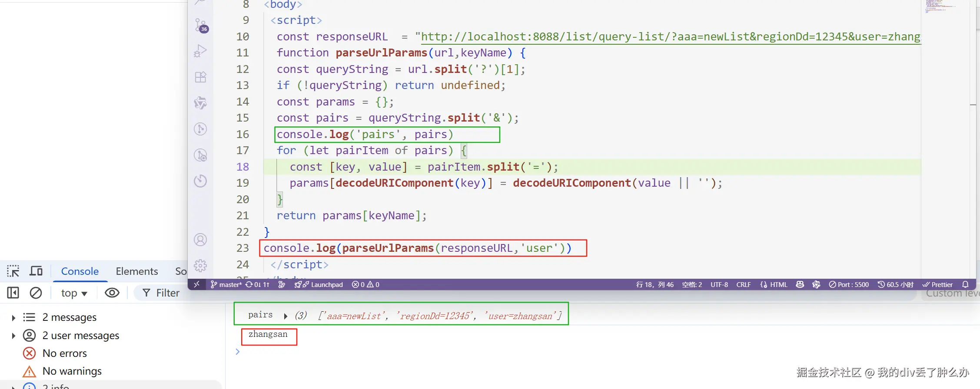Open the top JavaScript context dropdown
Screen dimensions: 980x389
[74, 293]
